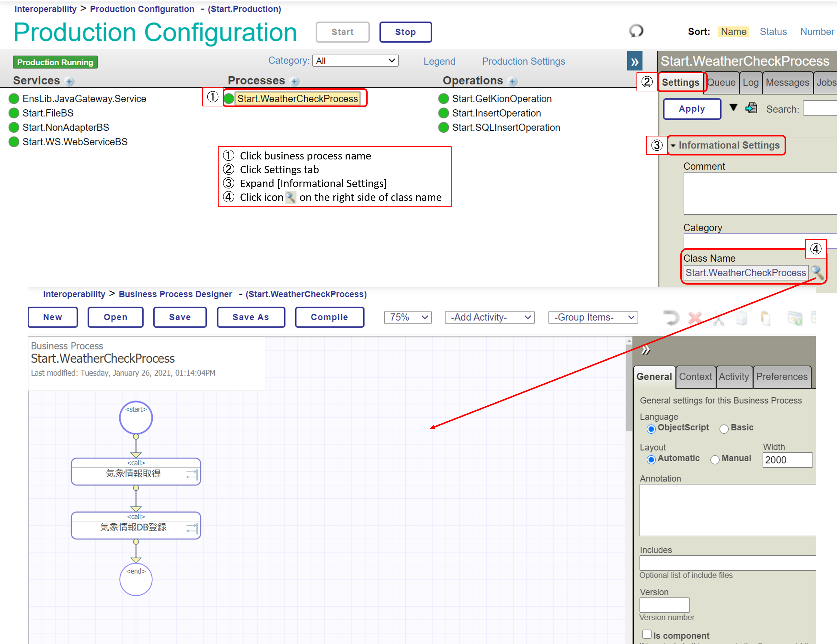Add a new process with the plus icon
Viewport: 837px width, 644px height.
[294, 81]
